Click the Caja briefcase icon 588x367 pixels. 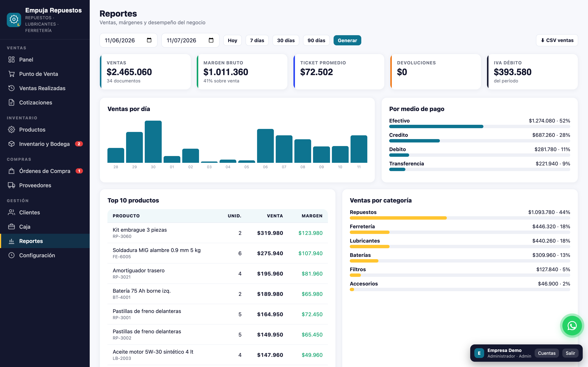(x=11, y=227)
